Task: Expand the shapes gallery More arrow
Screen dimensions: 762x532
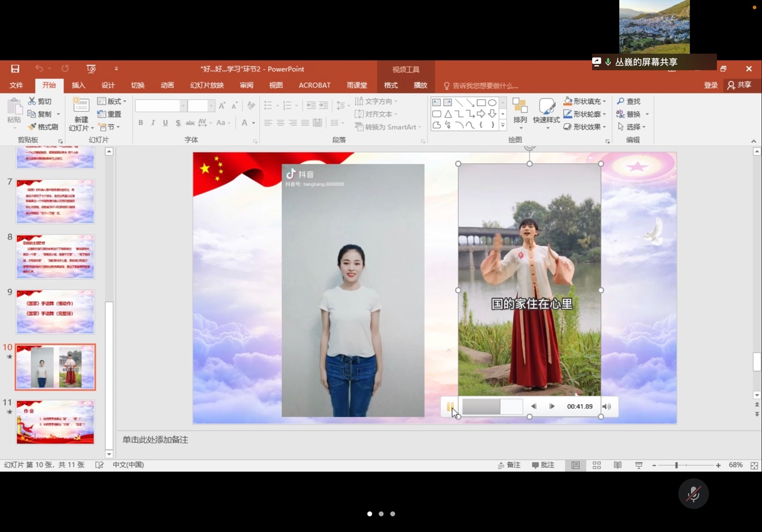Action: click(x=503, y=125)
